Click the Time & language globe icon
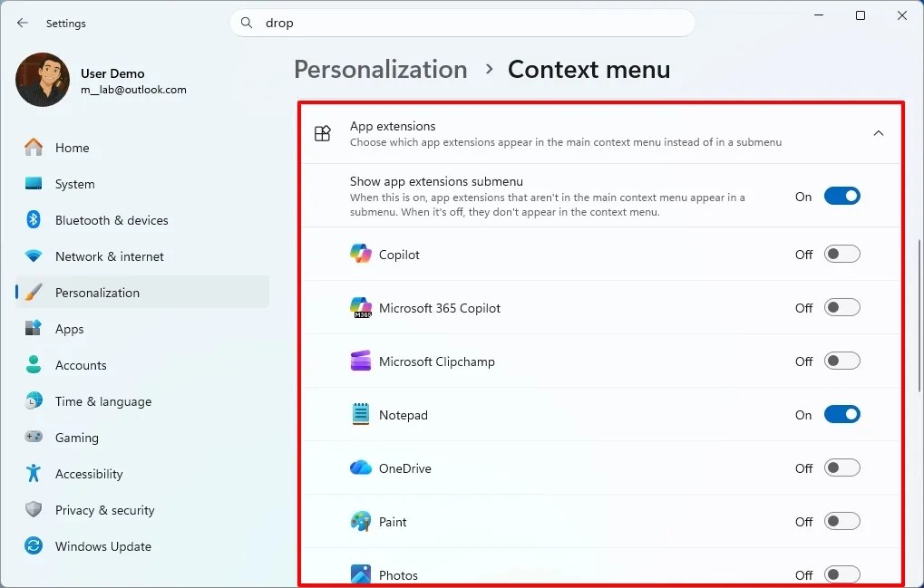The height and width of the screenshot is (588, 924). (x=34, y=400)
